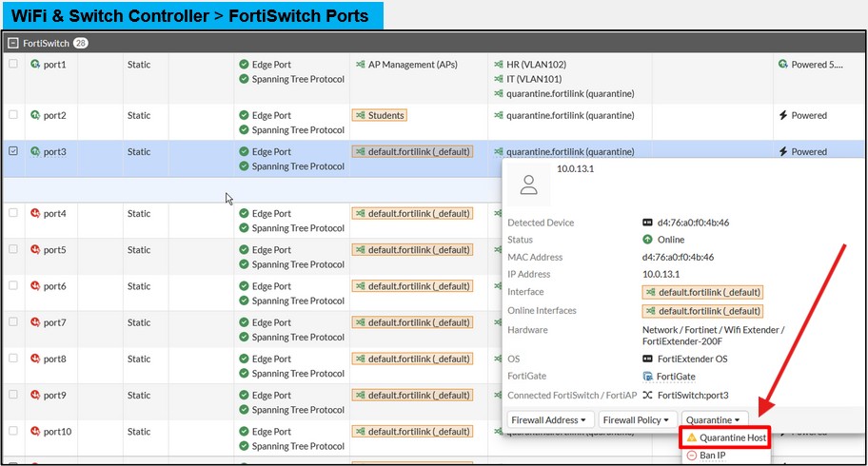This screenshot has height=466, width=868.
Task: Click the Detected Device MAC icon
Action: (647, 223)
